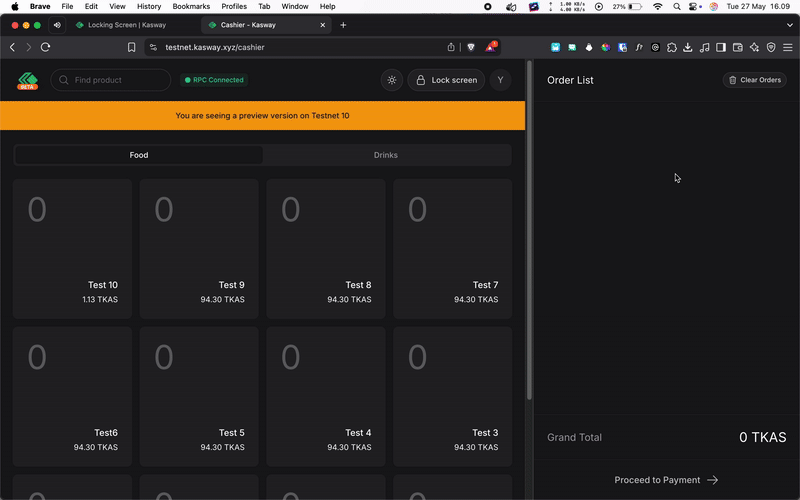The width and height of the screenshot is (800, 500).
Task: Click the Brave VPN shield icon
Action: [771, 47]
